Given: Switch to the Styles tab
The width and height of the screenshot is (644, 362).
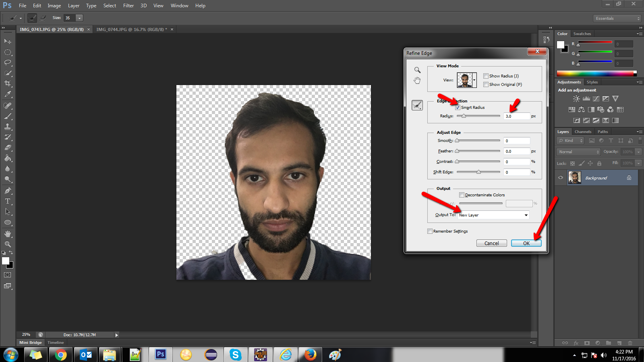Looking at the screenshot, I should (x=592, y=82).
